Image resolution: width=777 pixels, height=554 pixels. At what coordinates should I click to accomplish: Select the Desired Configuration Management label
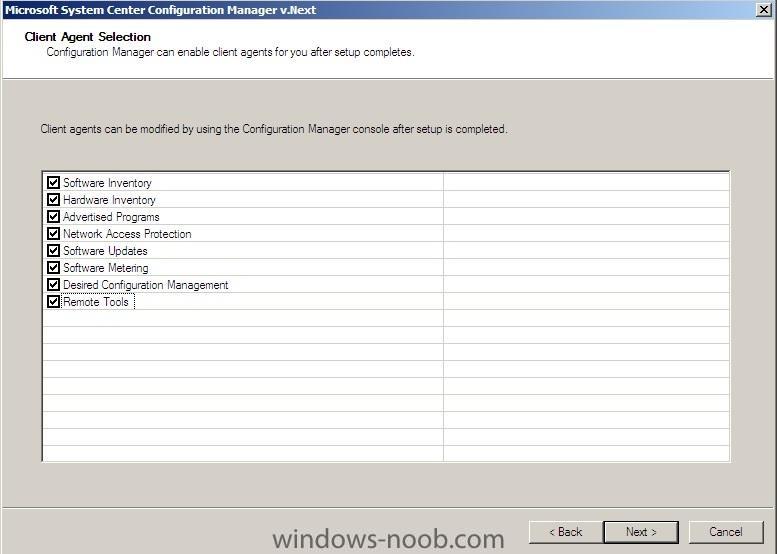[x=146, y=285]
